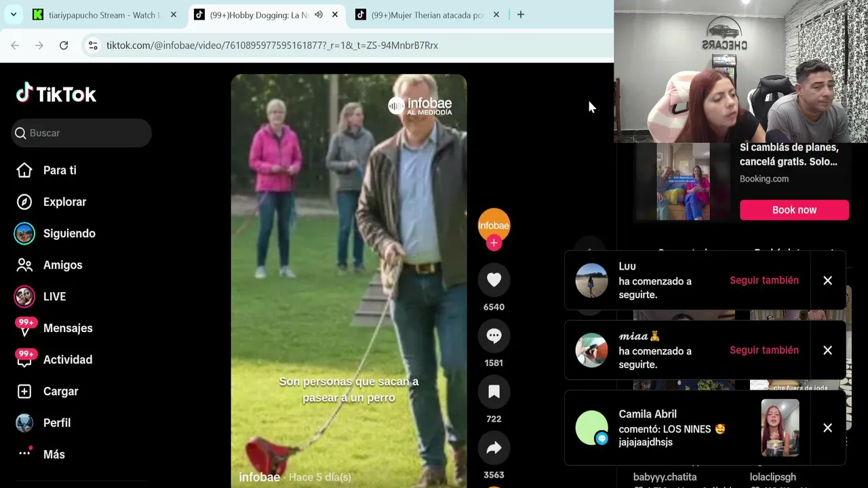Screen dimensions: 868x488
Task: Click the babyyy.chatita username
Action: coord(665,477)
